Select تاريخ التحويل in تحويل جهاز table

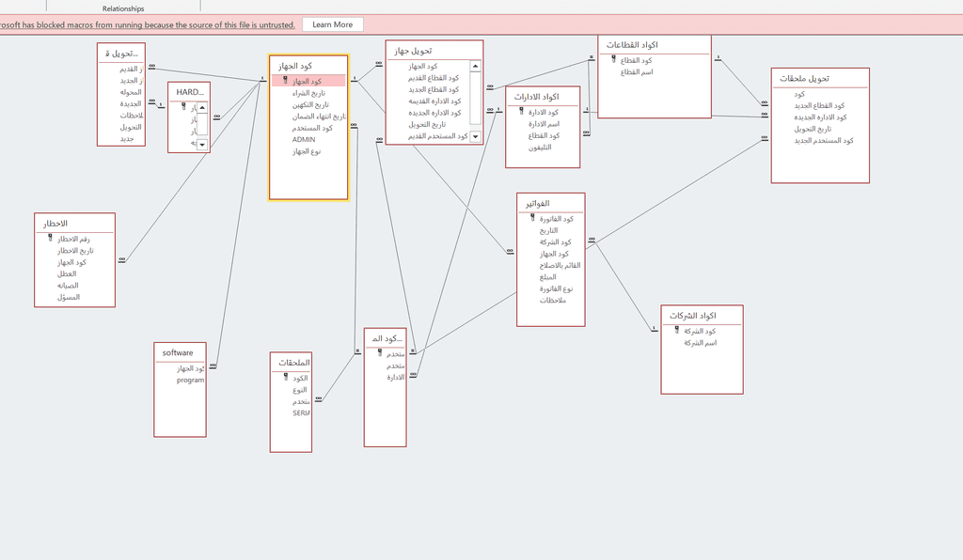pyautogui.click(x=429, y=125)
